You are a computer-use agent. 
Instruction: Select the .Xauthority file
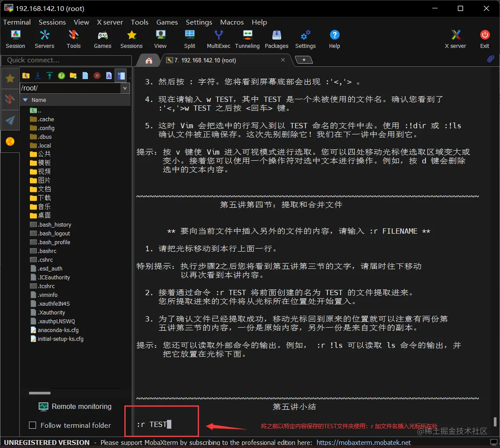(48, 312)
